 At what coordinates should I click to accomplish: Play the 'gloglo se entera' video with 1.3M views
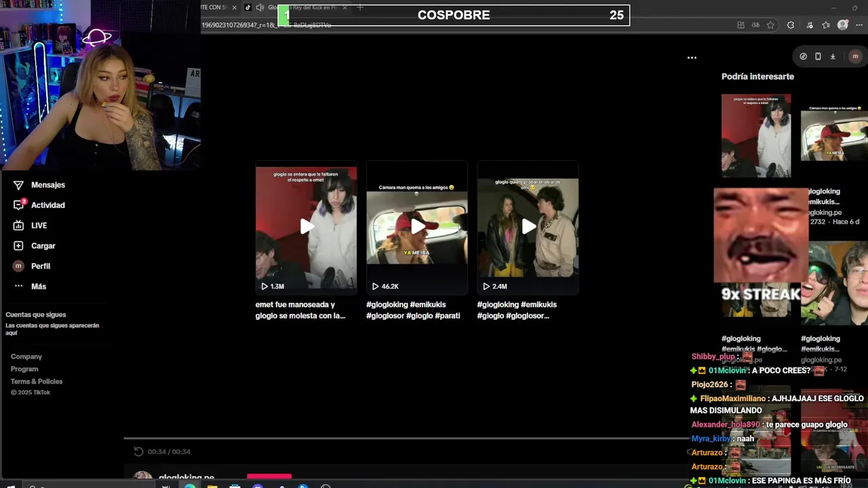[x=306, y=227]
